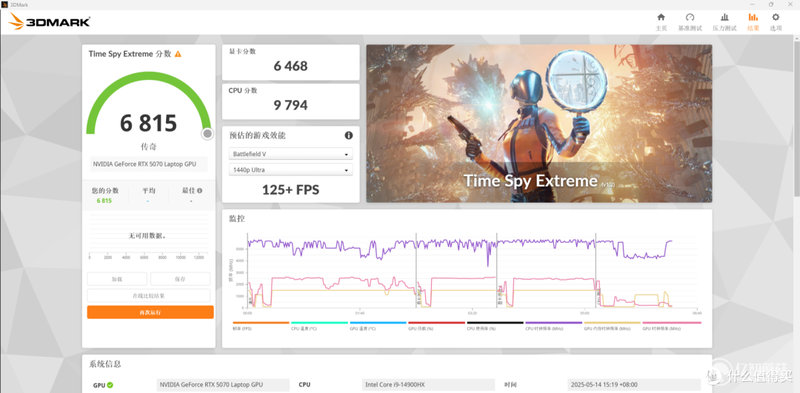Open the 基准测试 benchmarks gauge icon
Viewport: 800px width, 393px height.
tap(690, 22)
